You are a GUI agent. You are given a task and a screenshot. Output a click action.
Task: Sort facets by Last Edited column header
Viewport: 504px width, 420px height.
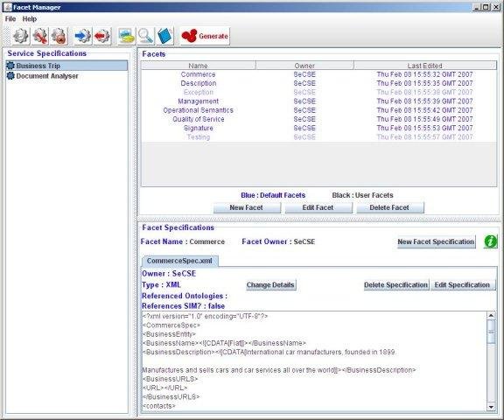point(425,66)
